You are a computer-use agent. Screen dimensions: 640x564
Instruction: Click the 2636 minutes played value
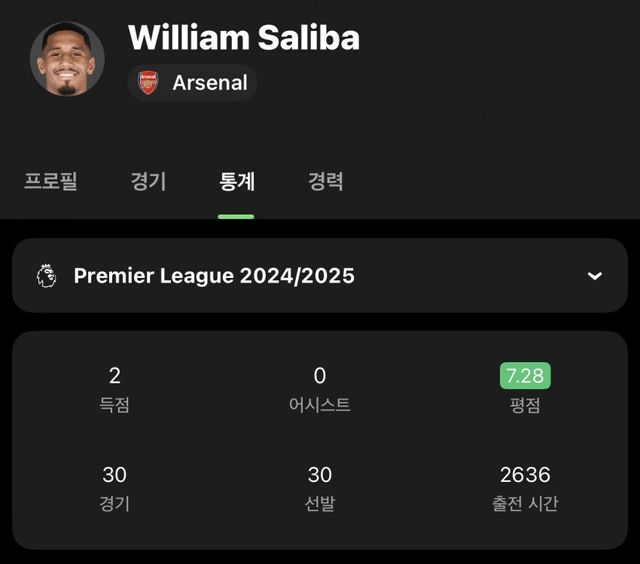(x=525, y=475)
